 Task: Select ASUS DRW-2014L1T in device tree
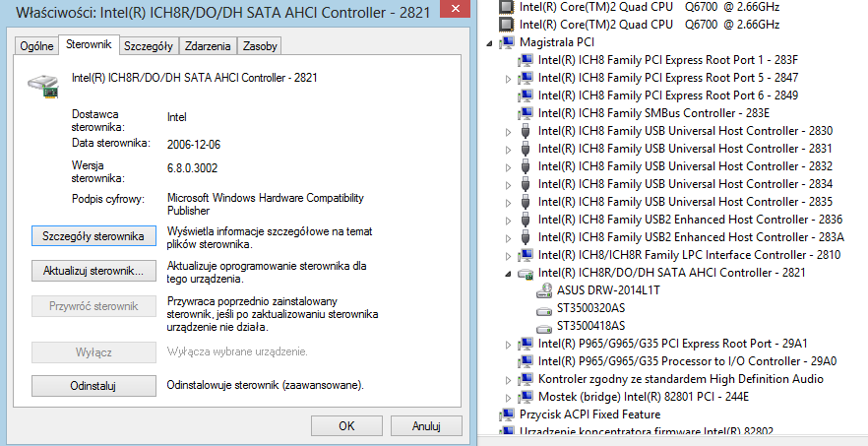pyautogui.click(x=608, y=289)
